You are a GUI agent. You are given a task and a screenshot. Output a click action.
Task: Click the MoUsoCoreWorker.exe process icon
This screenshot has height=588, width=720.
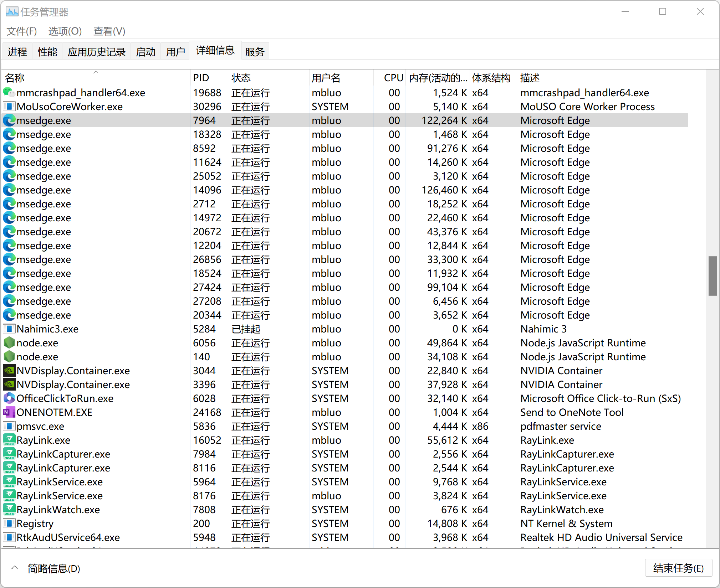9,107
